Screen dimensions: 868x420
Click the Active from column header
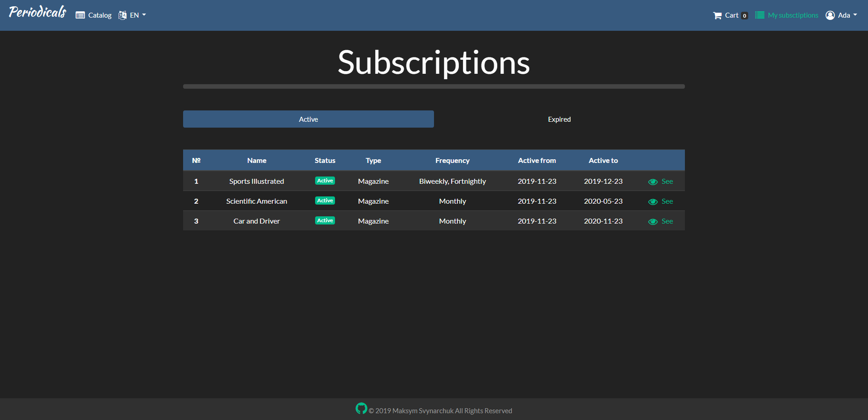coord(537,161)
